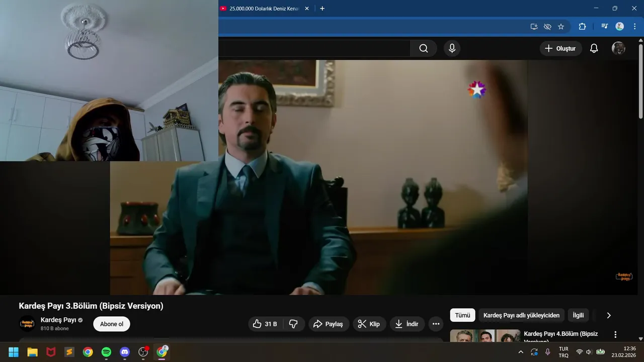
Task: Click the YouTube search input field
Action: coord(314,48)
